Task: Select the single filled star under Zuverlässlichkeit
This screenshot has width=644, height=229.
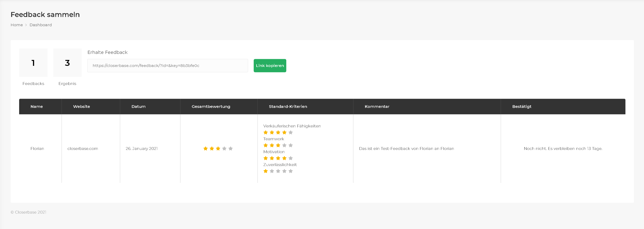Action: tap(265, 171)
